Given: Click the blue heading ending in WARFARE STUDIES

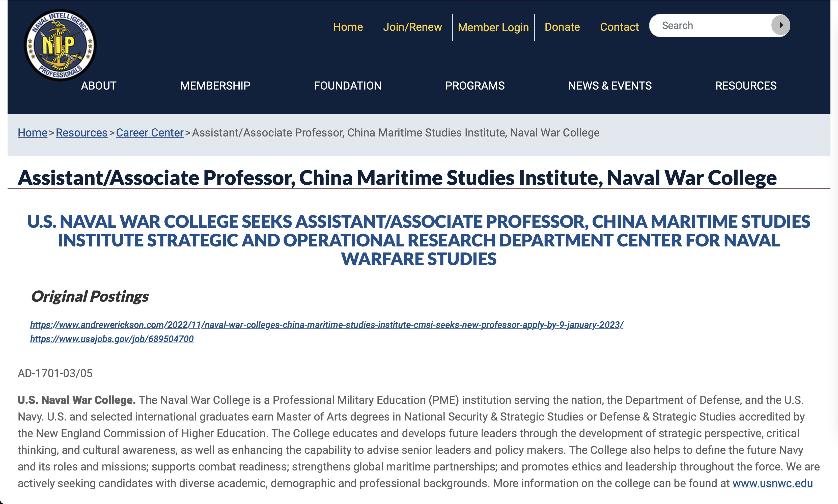Looking at the screenshot, I should click(419, 240).
